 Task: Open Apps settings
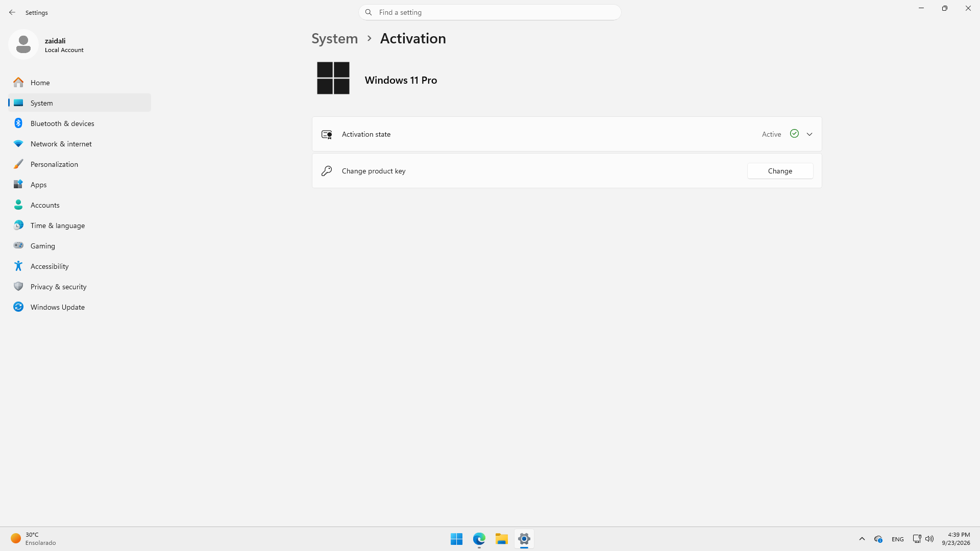pos(80,184)
